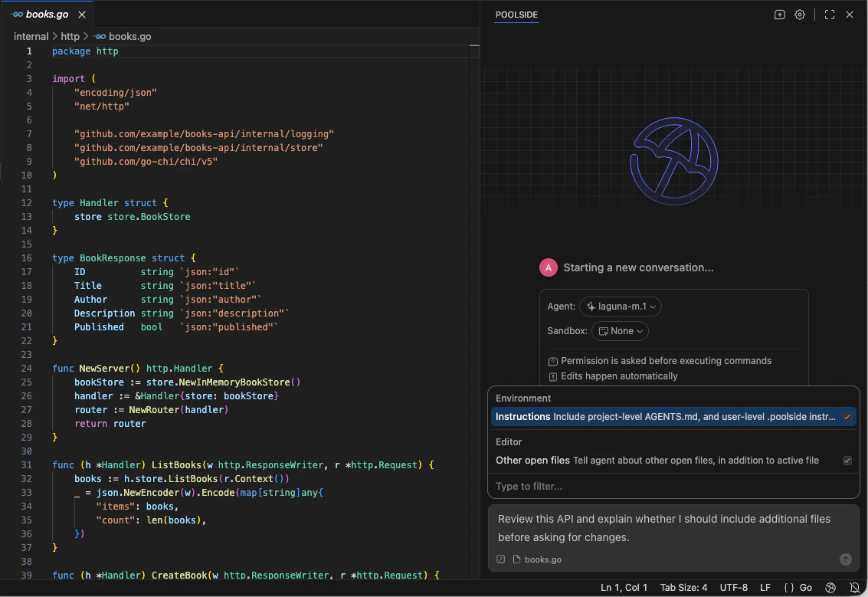Click the 'Editor' section label
This screenshot has width=868, height=597.
[x=509, y=442]
